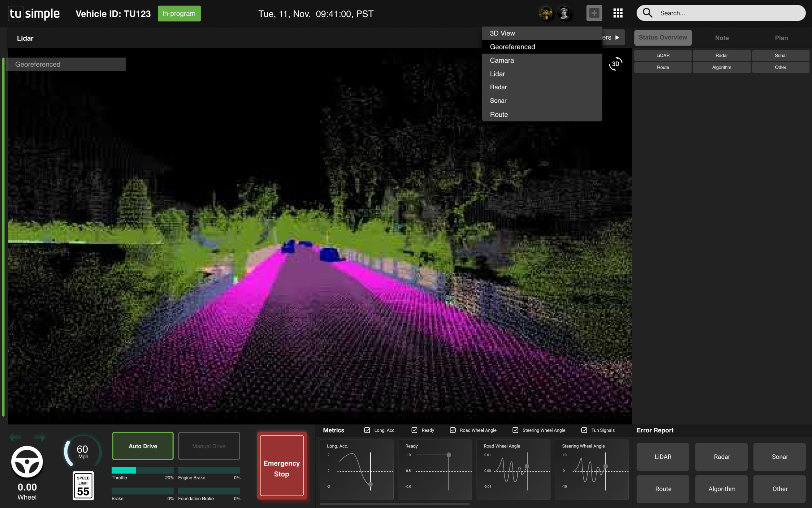Image resolution: width=812 pixels, height=508 pixels.
Task: Select Sonar from the menu
Action: point(542,100)
